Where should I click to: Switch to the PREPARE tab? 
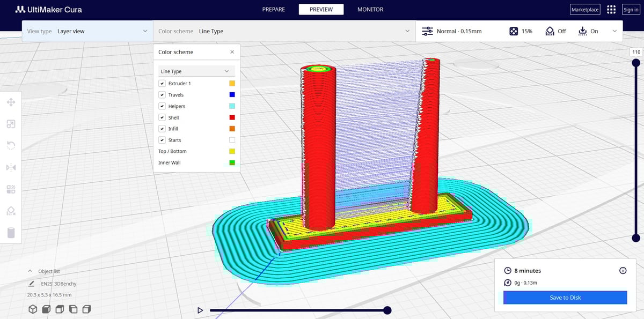click(x=273, y=10)
